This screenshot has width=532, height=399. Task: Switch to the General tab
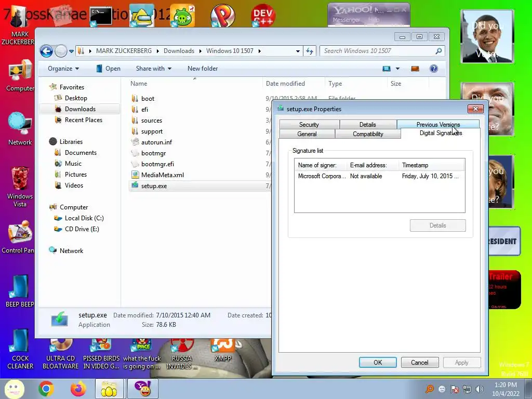pyautogui.click(x=307, y=134)
